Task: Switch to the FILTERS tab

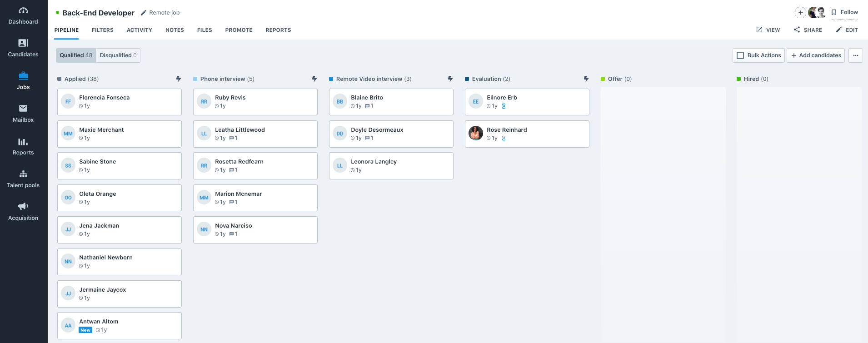Action: [x=103, y=30]
